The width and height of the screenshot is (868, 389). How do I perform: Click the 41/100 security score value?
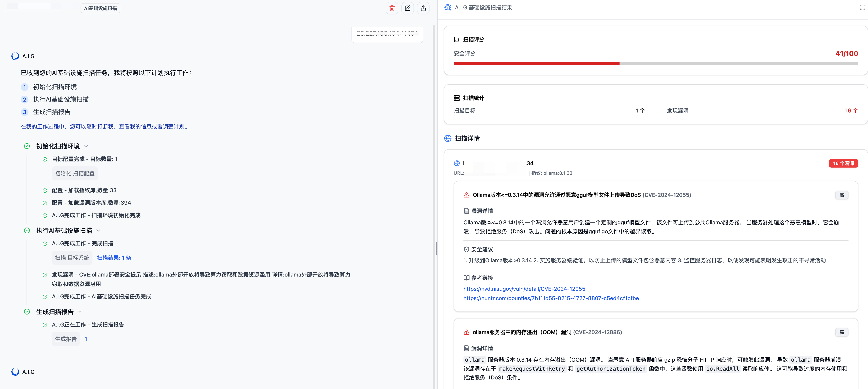tap(846, 54)
